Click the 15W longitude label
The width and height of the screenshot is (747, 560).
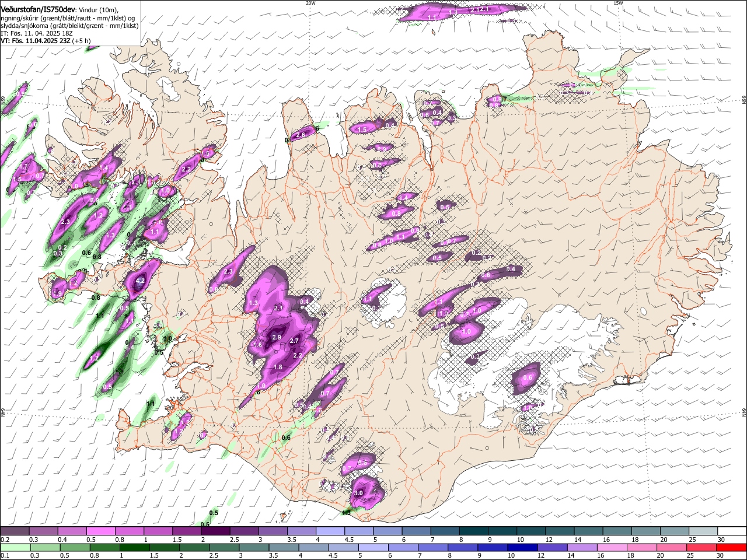coord(618,3)
